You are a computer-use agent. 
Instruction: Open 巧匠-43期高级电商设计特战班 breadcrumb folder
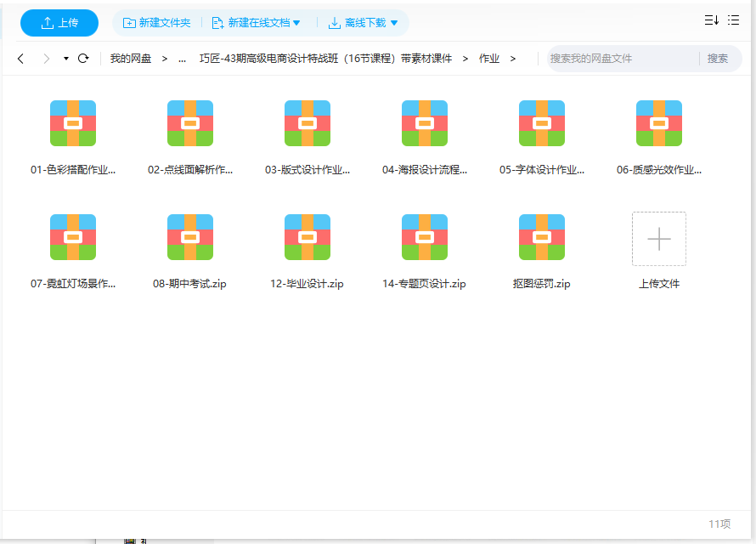point(326,59)
